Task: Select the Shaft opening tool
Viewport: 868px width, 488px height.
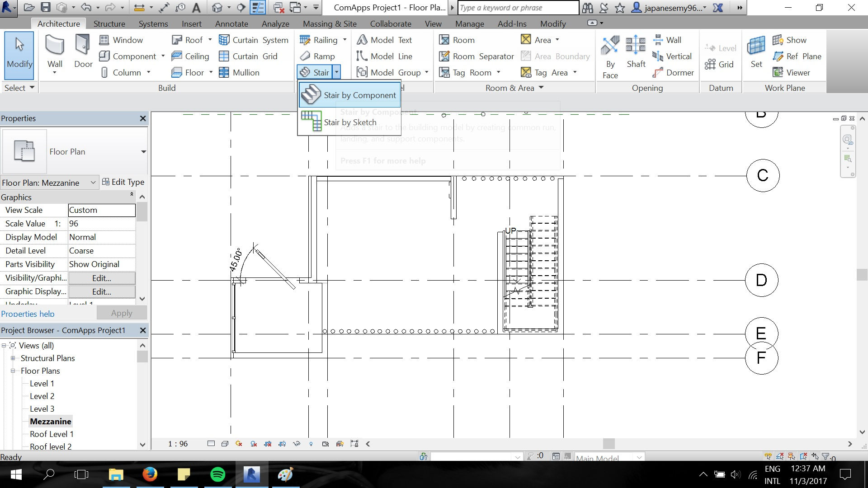Action: pos(636,52)
